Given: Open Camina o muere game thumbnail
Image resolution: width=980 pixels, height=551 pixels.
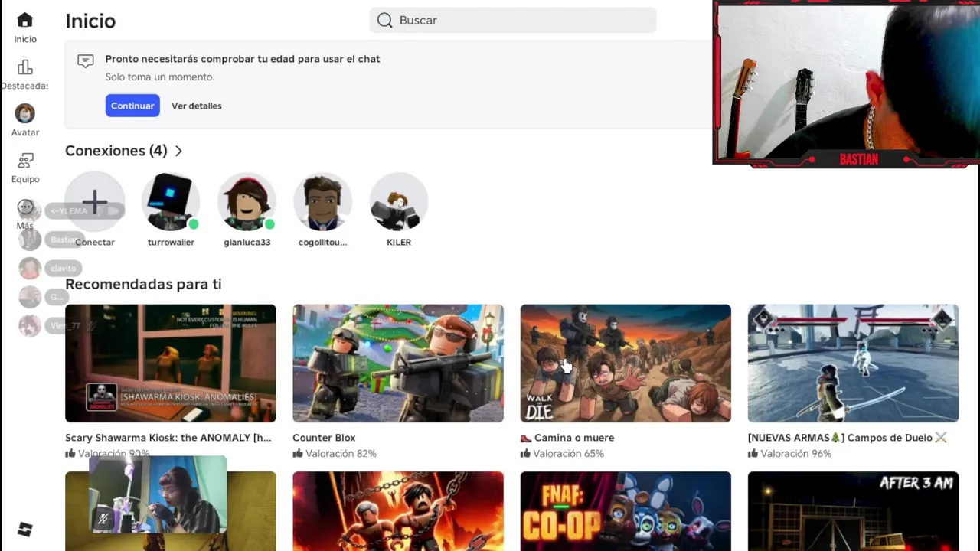Looking at the screenshot, I should point(626,364).
